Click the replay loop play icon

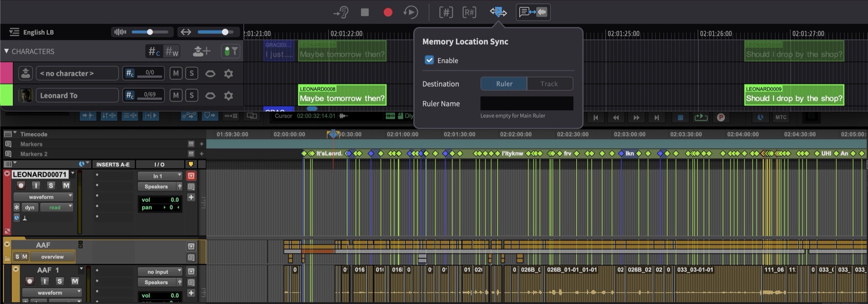pos(410,12)
